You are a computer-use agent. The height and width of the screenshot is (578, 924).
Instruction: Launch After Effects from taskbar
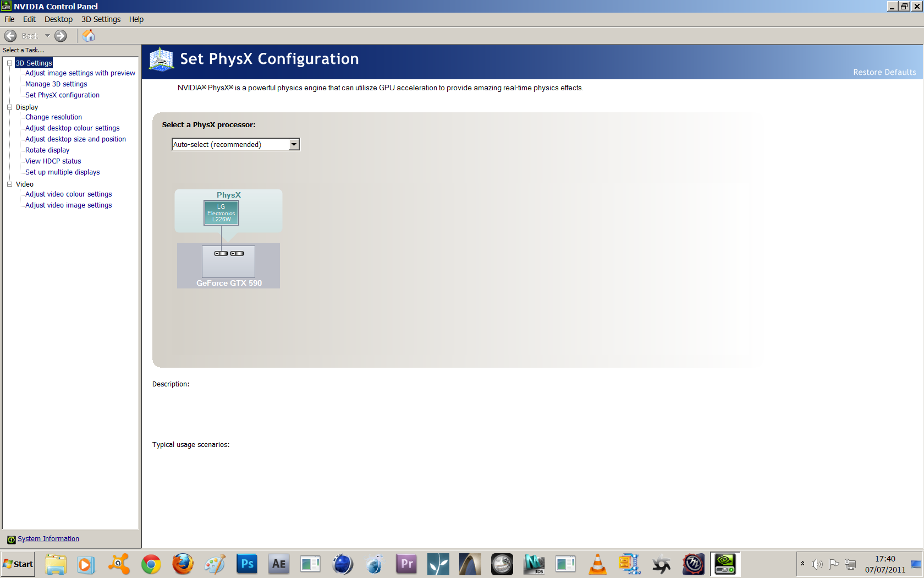tap(279, 564)
